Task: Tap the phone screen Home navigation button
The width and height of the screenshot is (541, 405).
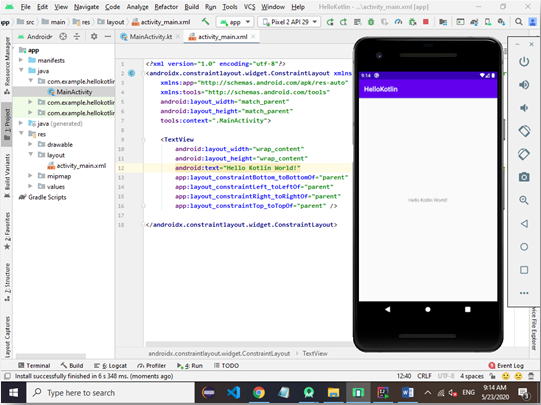Action: pos(428,309)
